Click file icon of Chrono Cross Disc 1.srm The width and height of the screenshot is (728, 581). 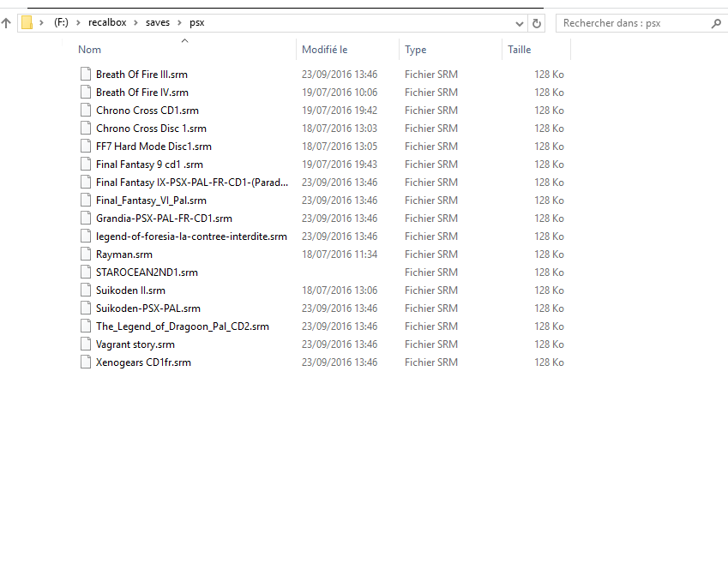tap(86, 129)
